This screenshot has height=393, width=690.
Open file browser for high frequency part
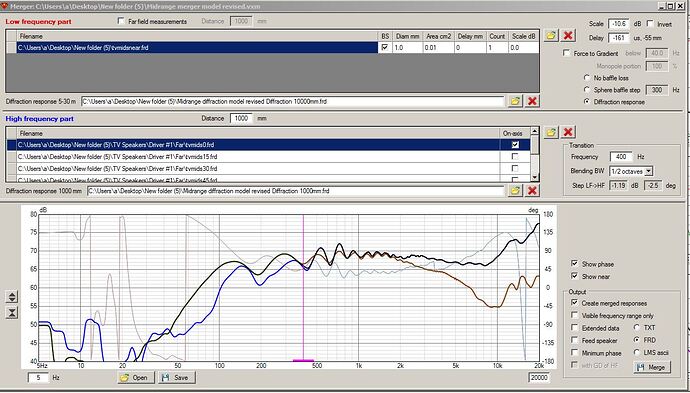point(551,132)
